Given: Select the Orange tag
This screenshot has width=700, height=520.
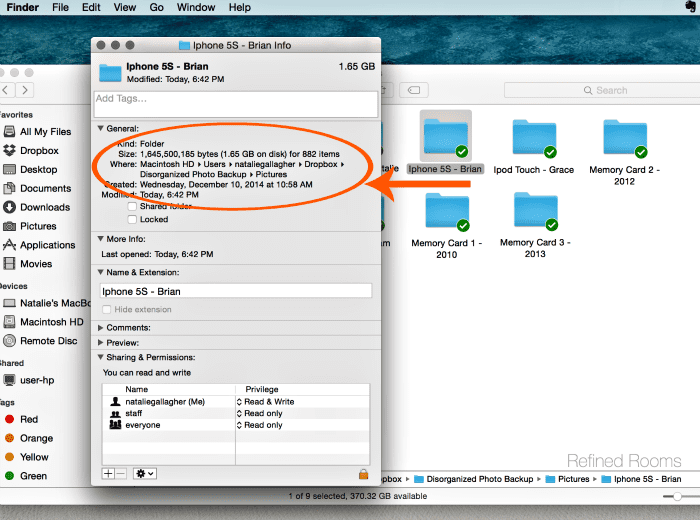Looking at the screenshot, I should (x=29, y=438).
